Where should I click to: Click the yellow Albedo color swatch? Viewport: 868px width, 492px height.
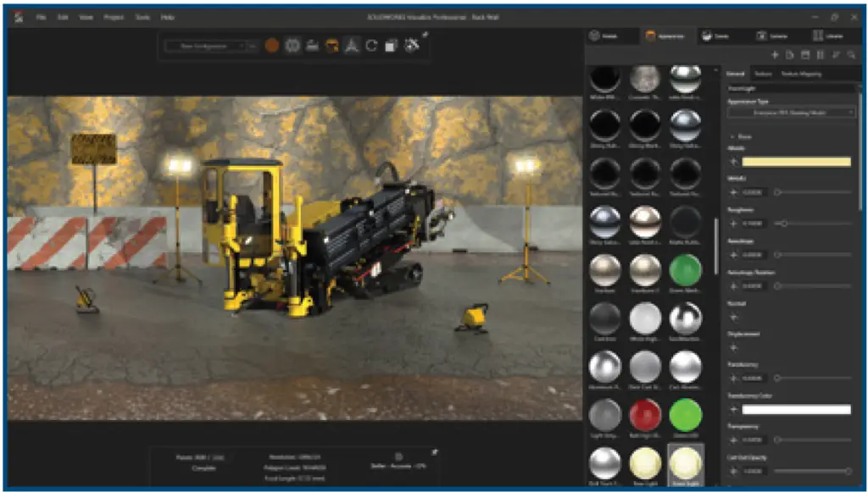796,162
